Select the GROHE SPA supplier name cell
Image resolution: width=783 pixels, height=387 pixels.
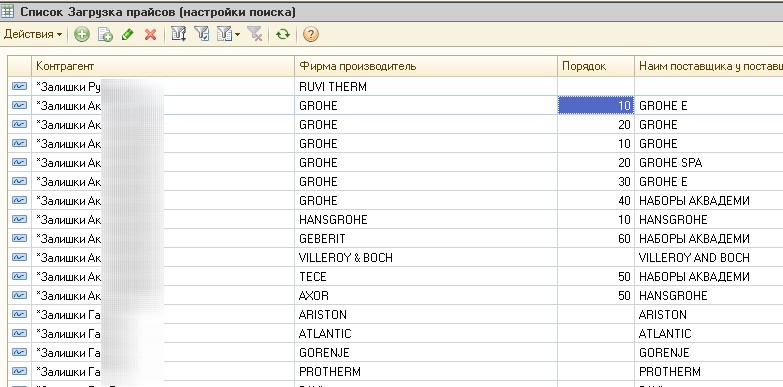coord(709,162)
